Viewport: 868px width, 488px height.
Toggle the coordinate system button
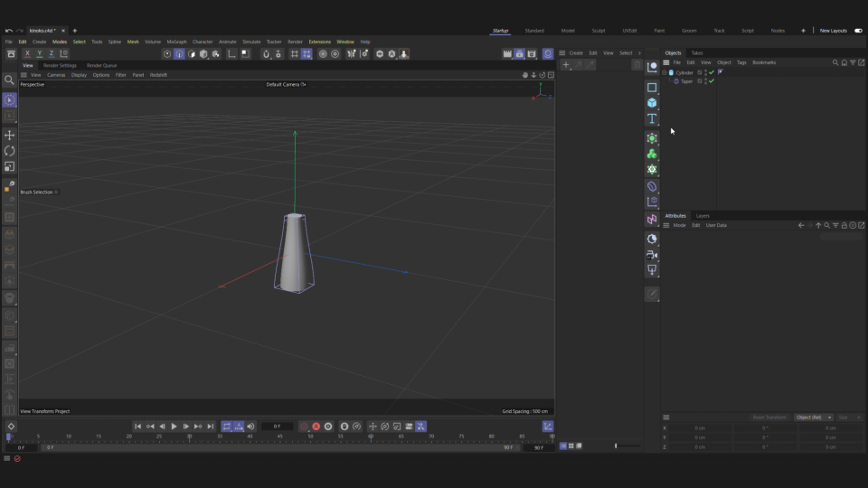click(x=64, y=53)
